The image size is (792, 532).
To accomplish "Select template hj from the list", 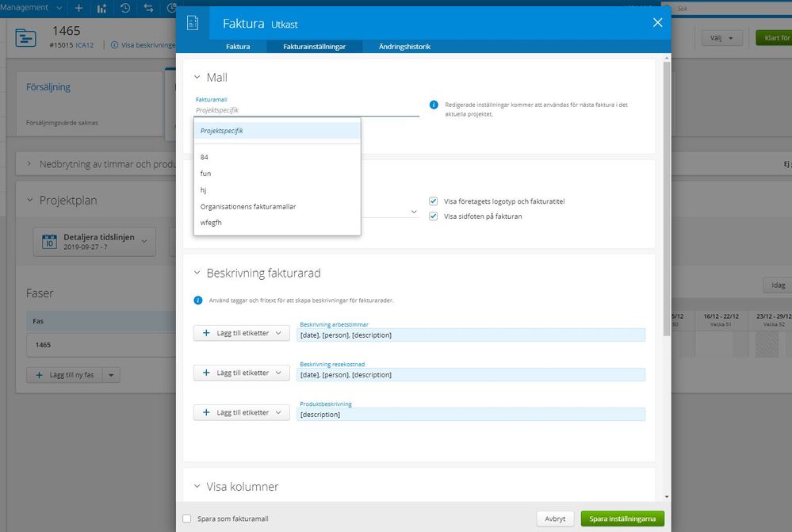I will click(x=277, y=190).
